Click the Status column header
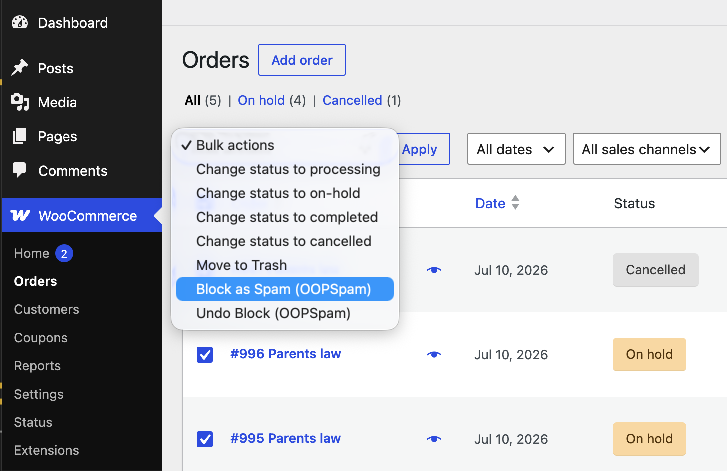 (x=634, y=204)
